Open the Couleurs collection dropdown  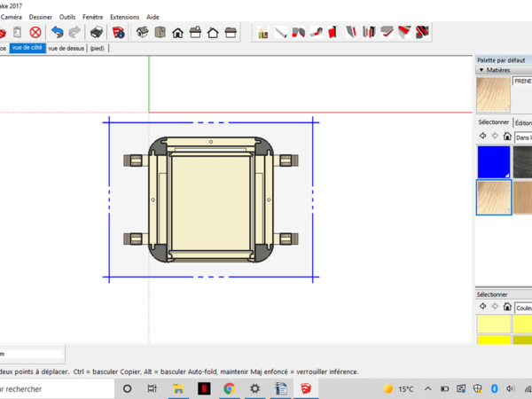(522, 308)
